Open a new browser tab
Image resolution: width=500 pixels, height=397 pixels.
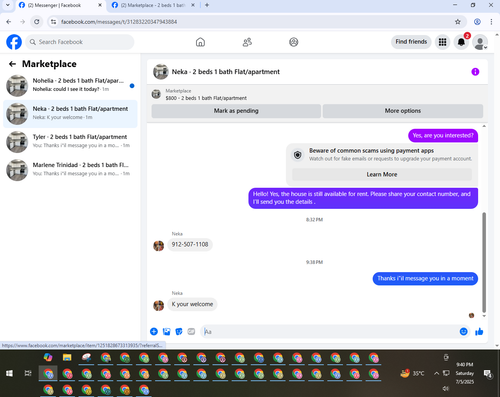point(207,5)
